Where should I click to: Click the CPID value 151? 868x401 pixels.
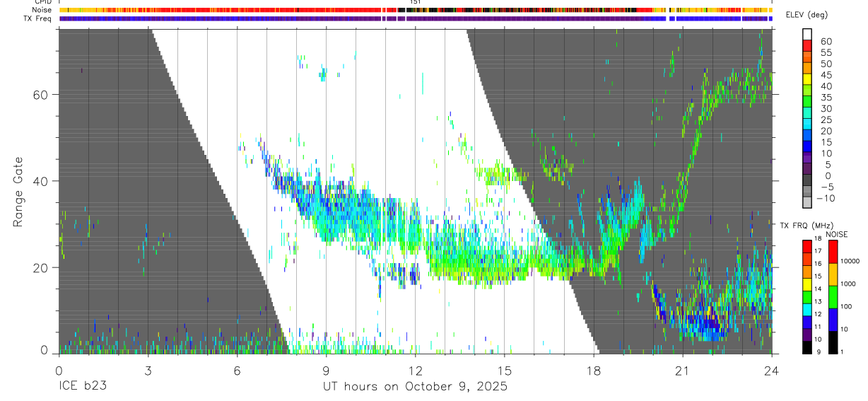pos(416,2)
